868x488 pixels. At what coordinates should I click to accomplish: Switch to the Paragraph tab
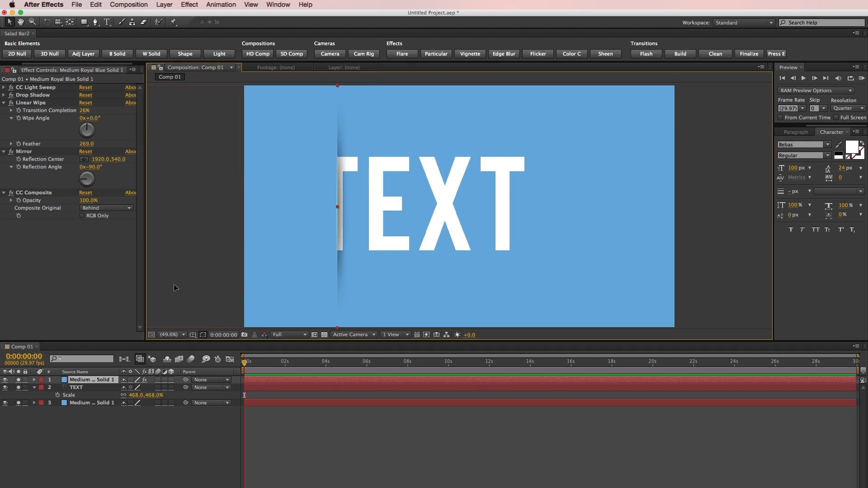pos(795,132)
